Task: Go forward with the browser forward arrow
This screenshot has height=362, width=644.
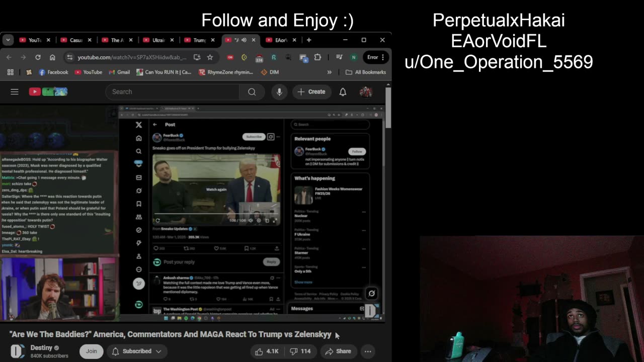Action: pos(23,57)
